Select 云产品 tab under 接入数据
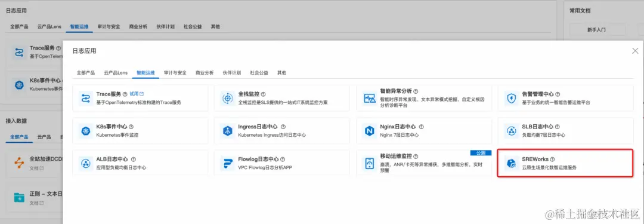The image size is (644, 224). coord(44,137)
